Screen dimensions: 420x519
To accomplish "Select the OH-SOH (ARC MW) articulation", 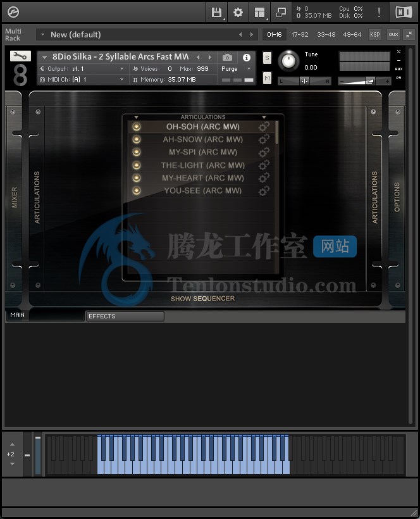I will (x=202, y=127).
